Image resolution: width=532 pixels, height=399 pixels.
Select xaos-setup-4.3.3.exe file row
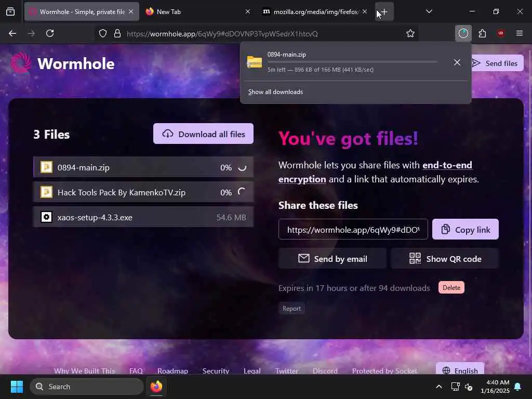pos(143,217)
